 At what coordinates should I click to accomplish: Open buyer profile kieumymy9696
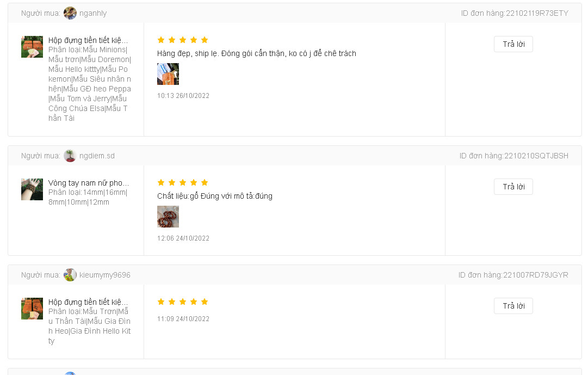105,275
